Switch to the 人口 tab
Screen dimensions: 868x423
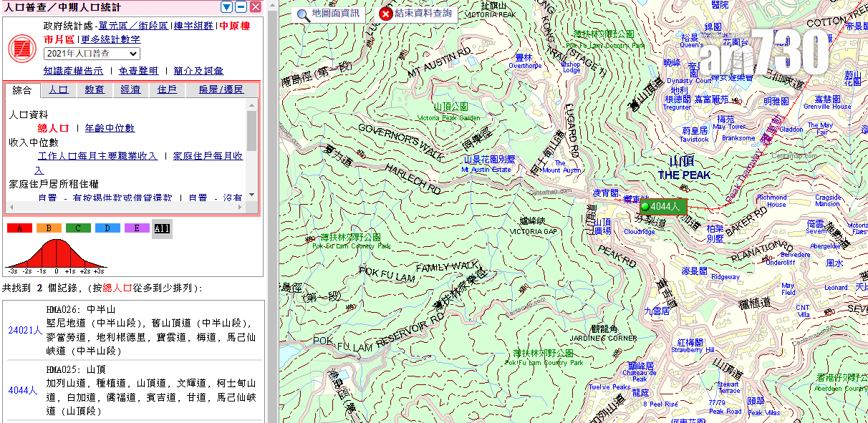click(57, 90)
